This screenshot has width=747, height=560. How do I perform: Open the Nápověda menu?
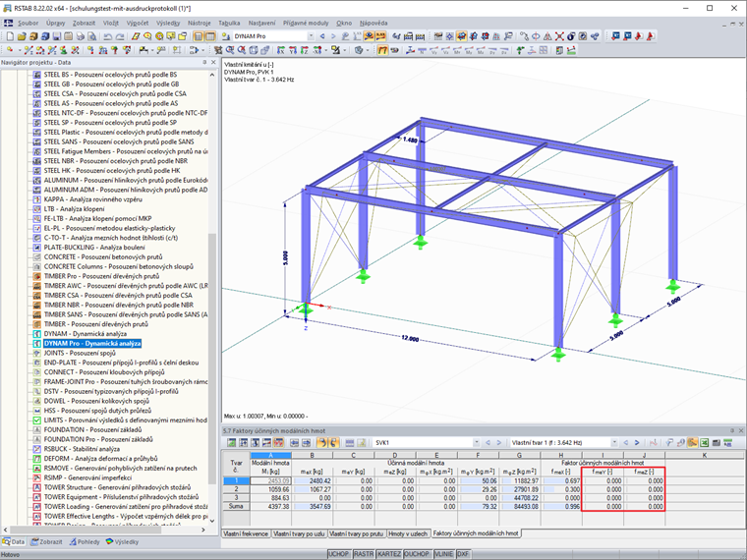pyautogui.click(x=373, y=23)
